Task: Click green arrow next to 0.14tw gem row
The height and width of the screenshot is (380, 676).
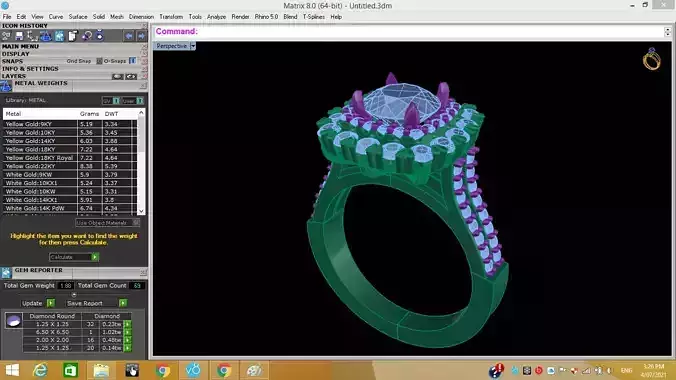Action: coord(128,348)
